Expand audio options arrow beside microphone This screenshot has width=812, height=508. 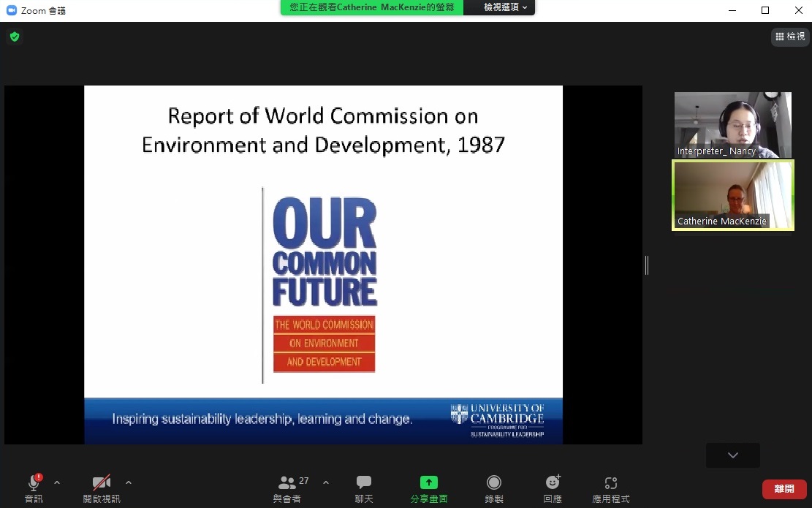(x=57, y=482)
